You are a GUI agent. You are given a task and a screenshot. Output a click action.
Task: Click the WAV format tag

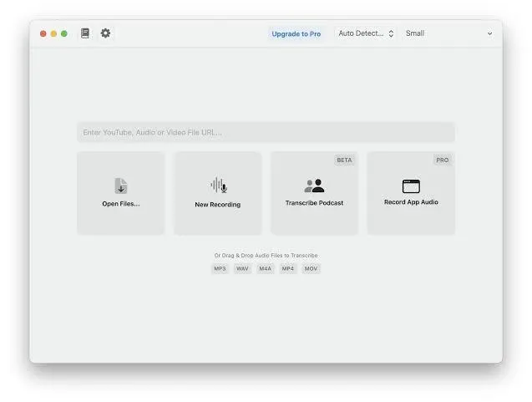click(x=242, y=268)
